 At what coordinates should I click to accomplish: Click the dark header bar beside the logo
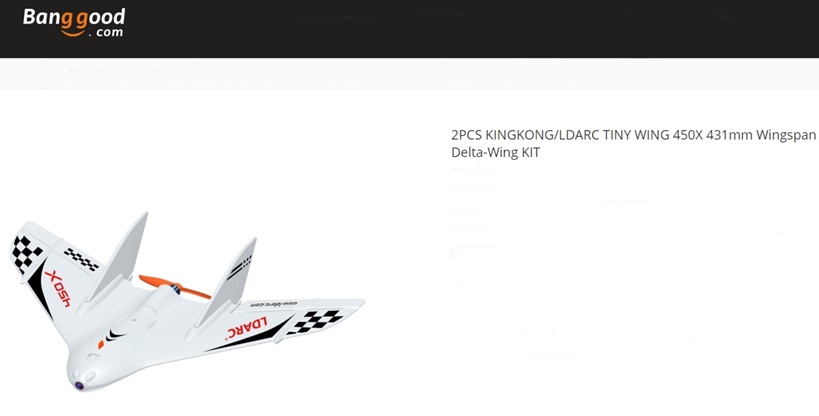(470, 29)
